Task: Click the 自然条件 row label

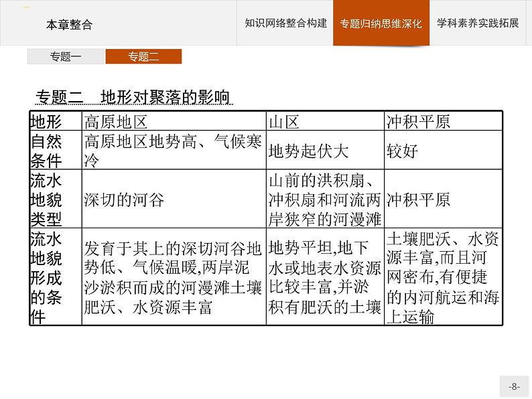Action: [56, 150]
